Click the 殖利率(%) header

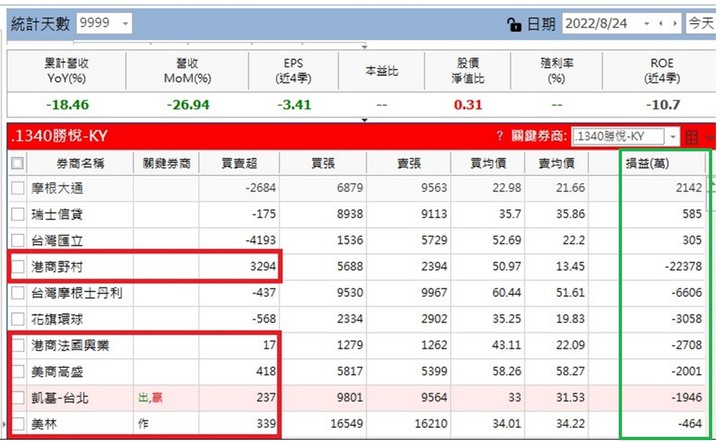[556, 71]
